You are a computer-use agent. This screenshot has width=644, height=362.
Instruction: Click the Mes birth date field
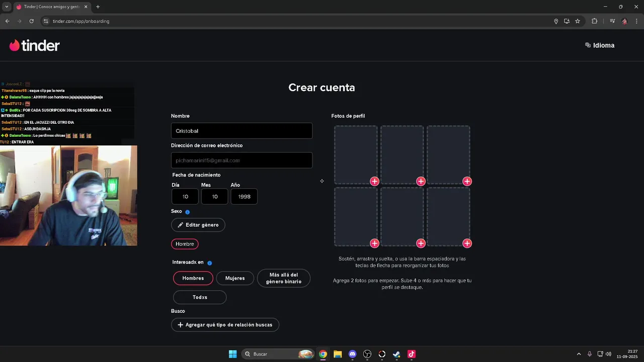(x=215, y=197)
